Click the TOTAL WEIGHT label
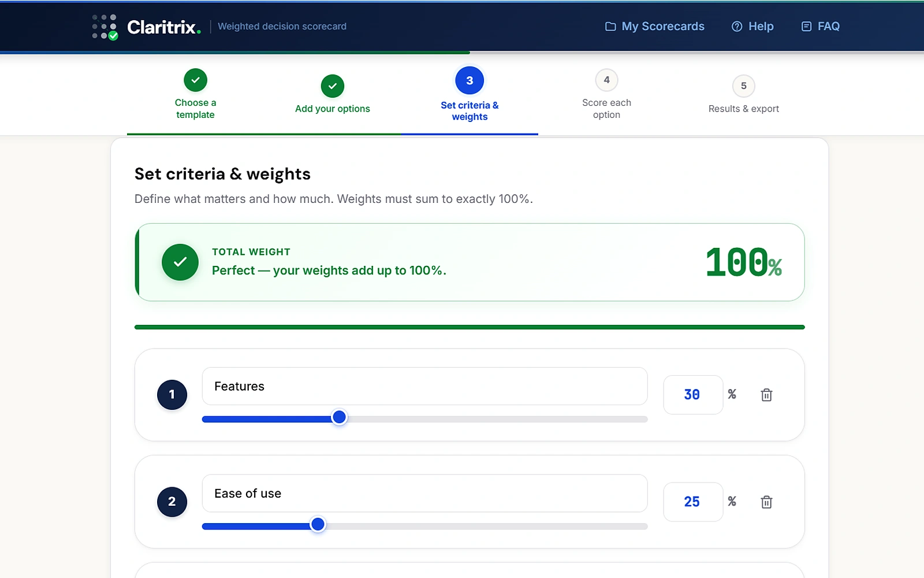This screenshot has width=924, height=578. 251,252
